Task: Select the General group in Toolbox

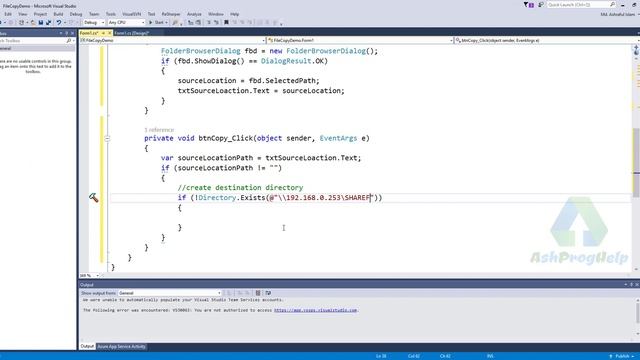Action: (37, 48)
